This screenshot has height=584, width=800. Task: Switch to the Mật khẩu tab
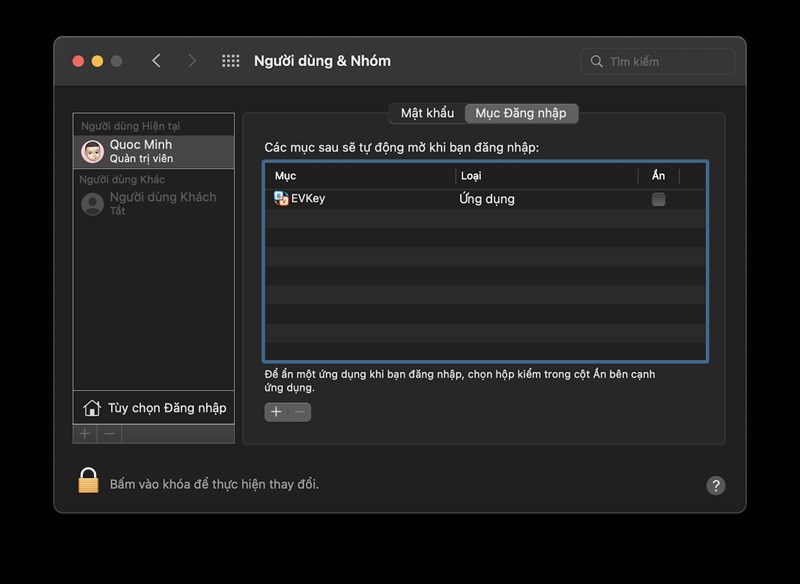click(x=427, y=113)
